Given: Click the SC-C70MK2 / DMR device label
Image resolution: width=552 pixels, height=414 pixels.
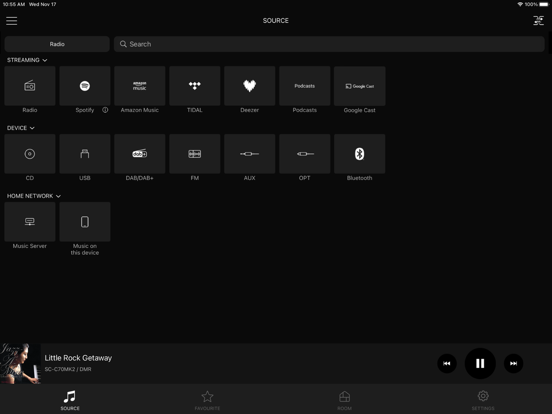Looking at the screenshot, I should (68, 369).
